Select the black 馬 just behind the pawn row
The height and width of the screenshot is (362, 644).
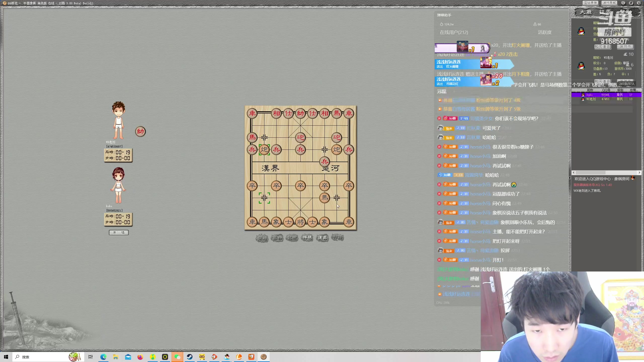tap(325, 198)
